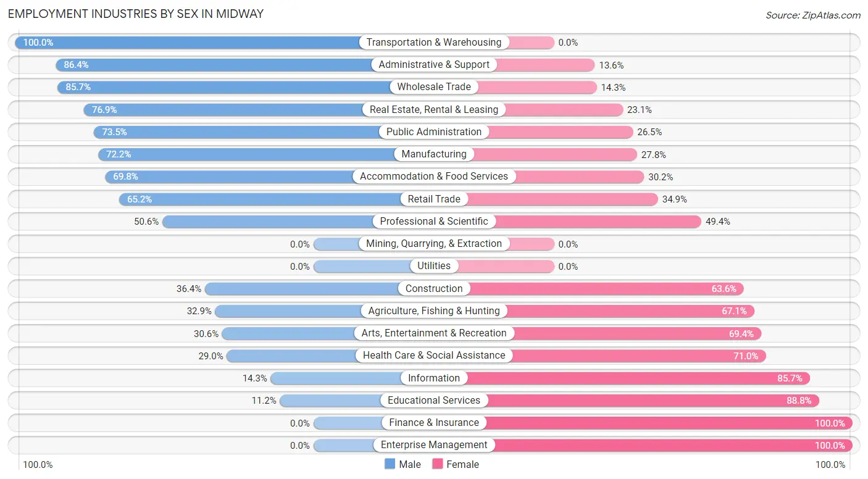Select the Administrative & Support label
This screenshot has height=479, width=868.
(x=434, y=64)
